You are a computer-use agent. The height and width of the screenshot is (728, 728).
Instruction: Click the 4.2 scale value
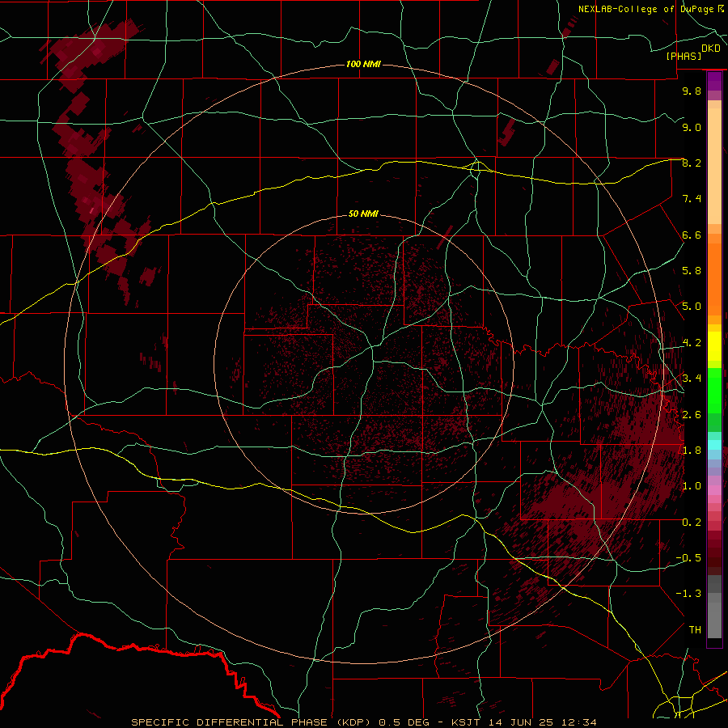click(x=692, y=343)
